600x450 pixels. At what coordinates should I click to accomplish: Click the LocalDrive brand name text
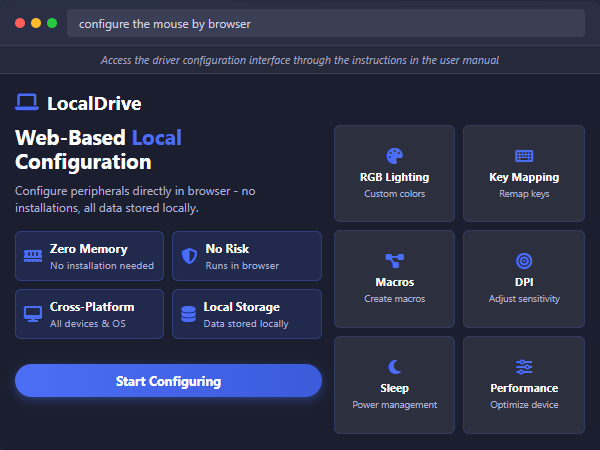[x=94, y=103]
